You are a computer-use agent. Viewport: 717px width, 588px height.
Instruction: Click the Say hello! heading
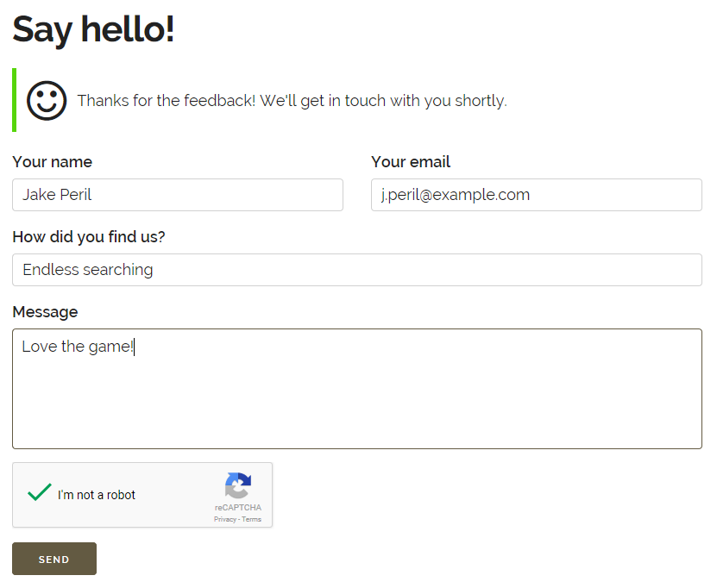[93, 29]
